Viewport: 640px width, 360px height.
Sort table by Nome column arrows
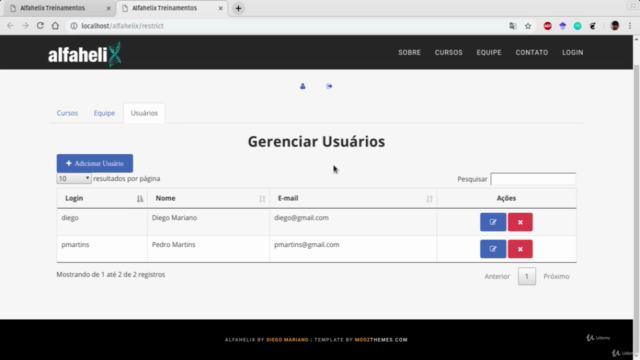262,199
